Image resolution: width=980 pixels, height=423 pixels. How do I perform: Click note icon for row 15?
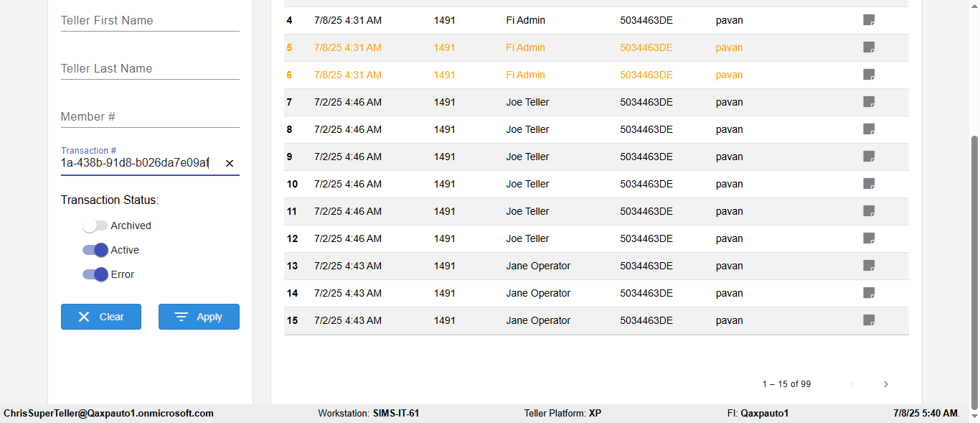[869, 320]
